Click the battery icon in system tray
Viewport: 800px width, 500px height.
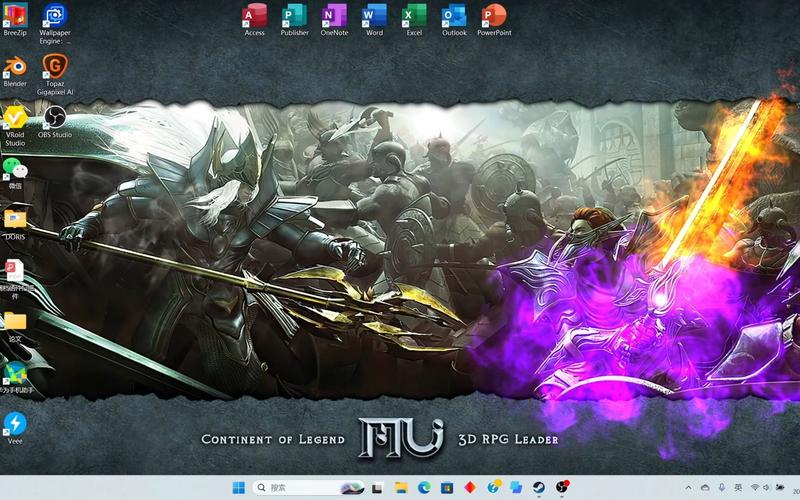pyautogui.click(x=780, y=488)
